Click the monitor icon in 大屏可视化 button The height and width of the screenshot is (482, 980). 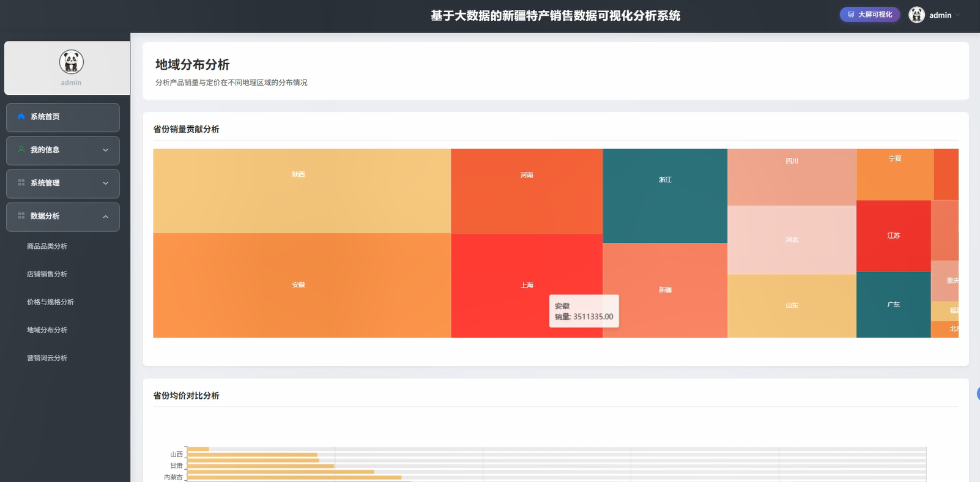coord(851,15)
